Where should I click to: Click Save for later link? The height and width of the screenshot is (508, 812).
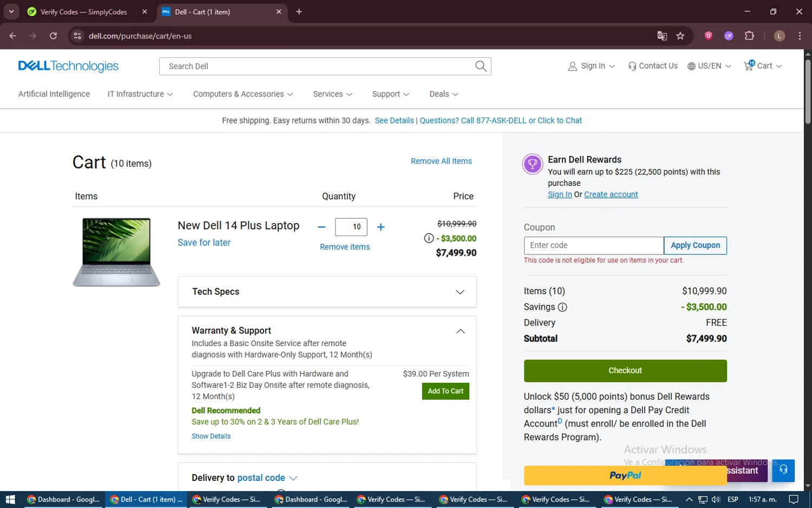pos(204,243)
